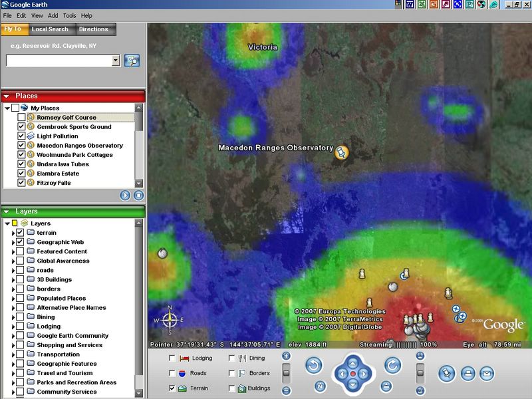Click the reset tilt button
The height and width of the screenshot is (399, 532).
(x=386, y=386)
